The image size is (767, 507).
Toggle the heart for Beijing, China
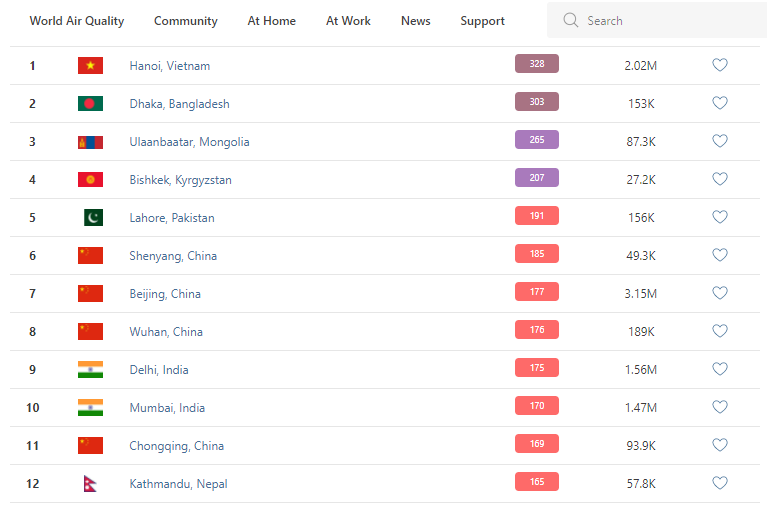(x=720, y=294)
